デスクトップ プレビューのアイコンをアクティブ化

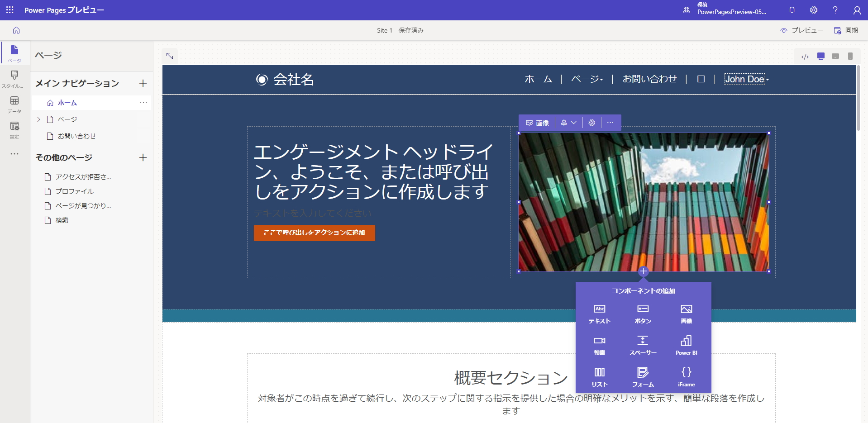(x=821, y=56)
